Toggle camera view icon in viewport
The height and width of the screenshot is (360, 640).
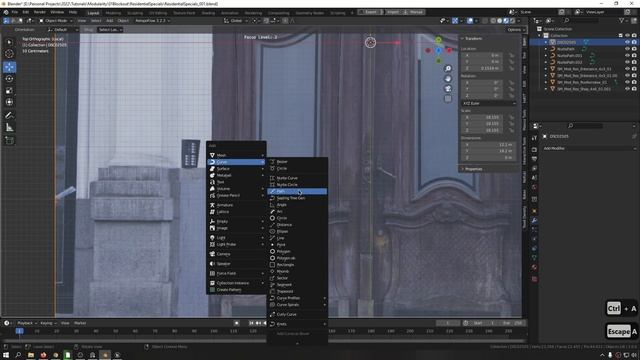(448, 89)
